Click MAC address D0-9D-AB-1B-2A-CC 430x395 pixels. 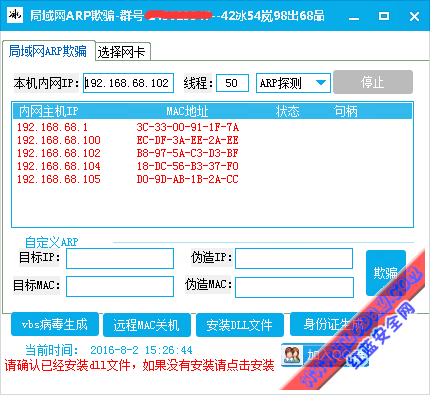188,179
